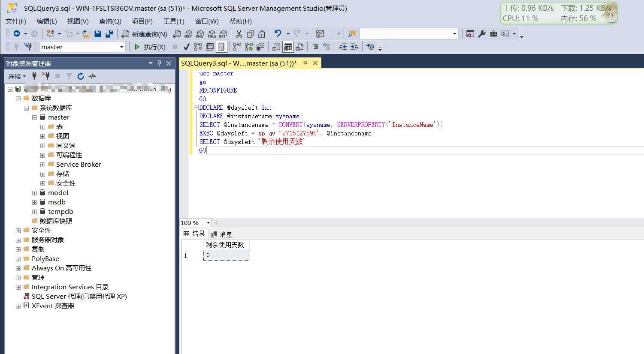Open the activity monitor toolbar icon
Image resolution: width=644 pixels, height=354 pixels.
[x=320, y=34]
